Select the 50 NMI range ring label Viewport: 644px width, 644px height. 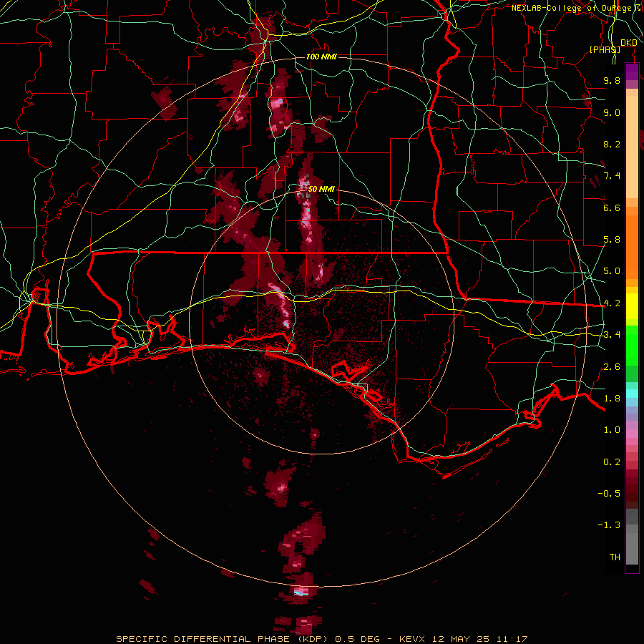[x=321, y=189]
